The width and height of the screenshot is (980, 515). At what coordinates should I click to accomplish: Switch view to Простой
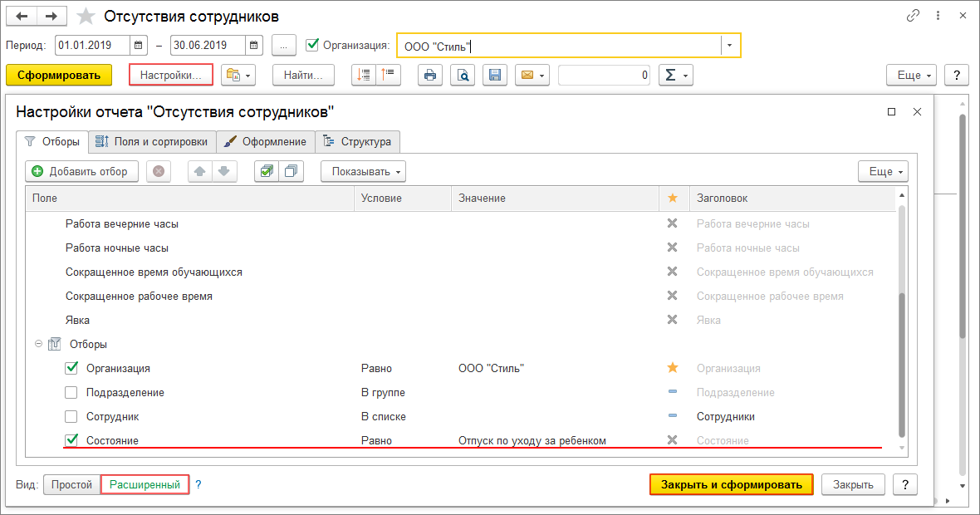click(71, 484)
